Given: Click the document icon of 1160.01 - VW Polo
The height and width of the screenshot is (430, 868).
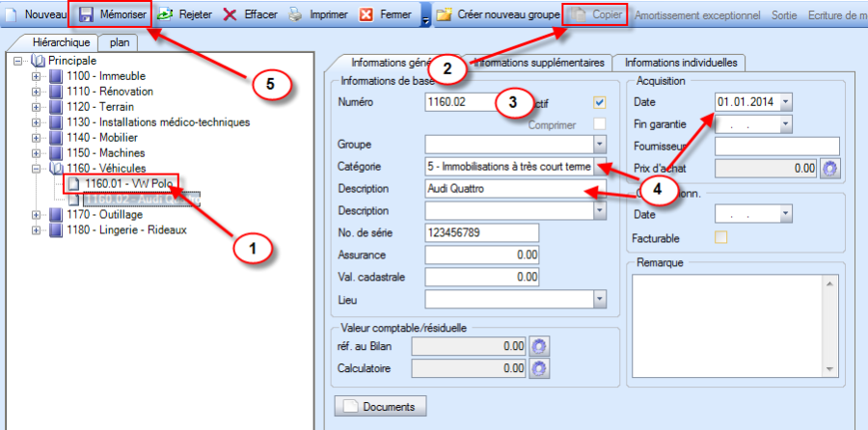Looking at the screenshot, I should [73, 183].
